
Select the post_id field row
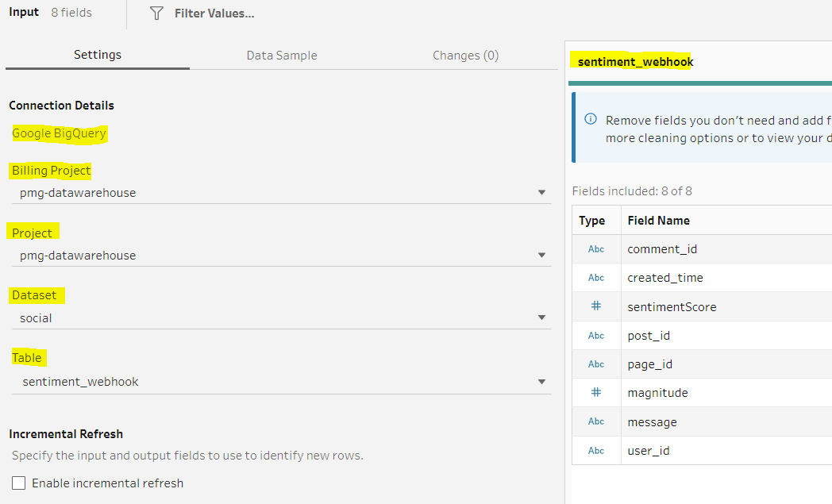pyautogui.click(x=649, y=336)
